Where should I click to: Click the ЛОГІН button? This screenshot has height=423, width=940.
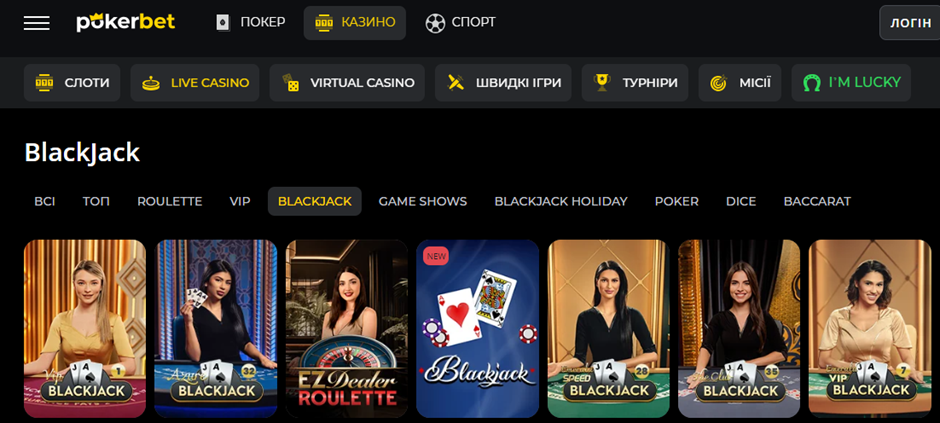909,23
